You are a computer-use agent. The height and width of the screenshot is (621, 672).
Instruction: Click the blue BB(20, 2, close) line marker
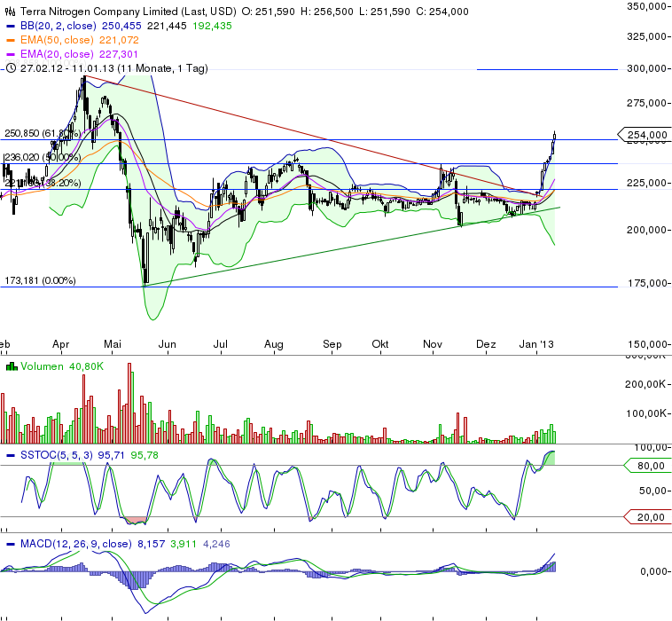11,27
